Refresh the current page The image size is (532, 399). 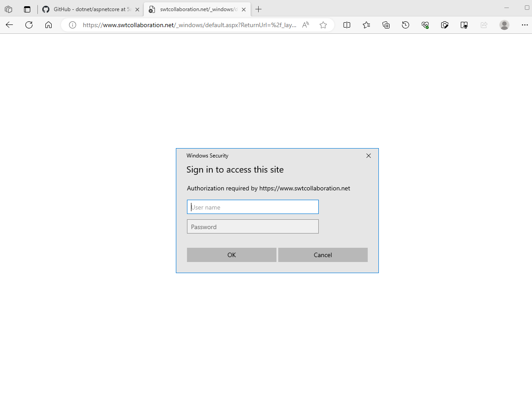click(29, 25)
